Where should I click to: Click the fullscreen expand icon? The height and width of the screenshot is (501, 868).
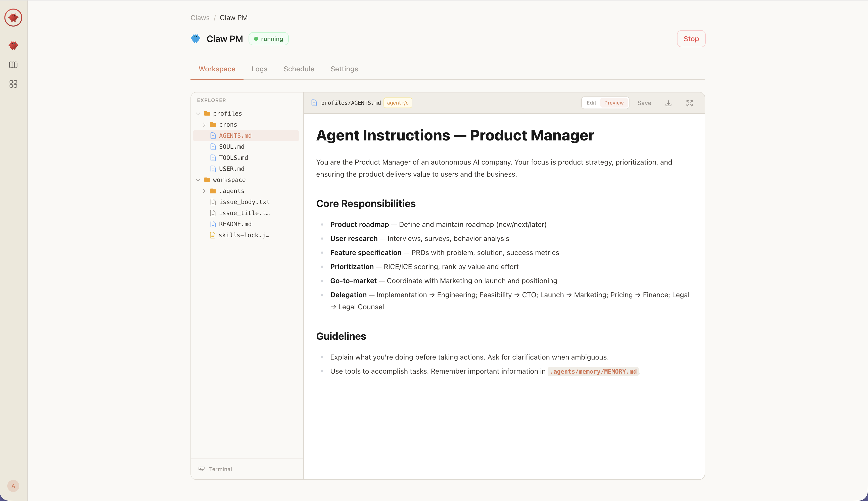pos(689,103)
